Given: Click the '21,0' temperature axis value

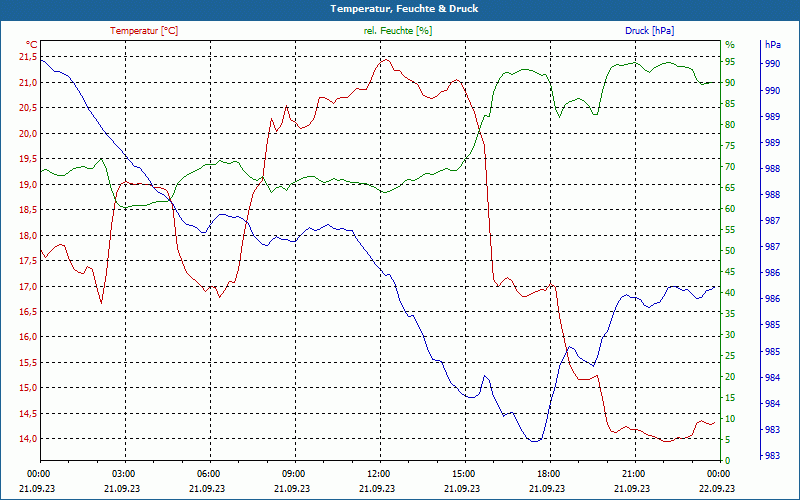Looking at the screenshot, I should (28, 82).
